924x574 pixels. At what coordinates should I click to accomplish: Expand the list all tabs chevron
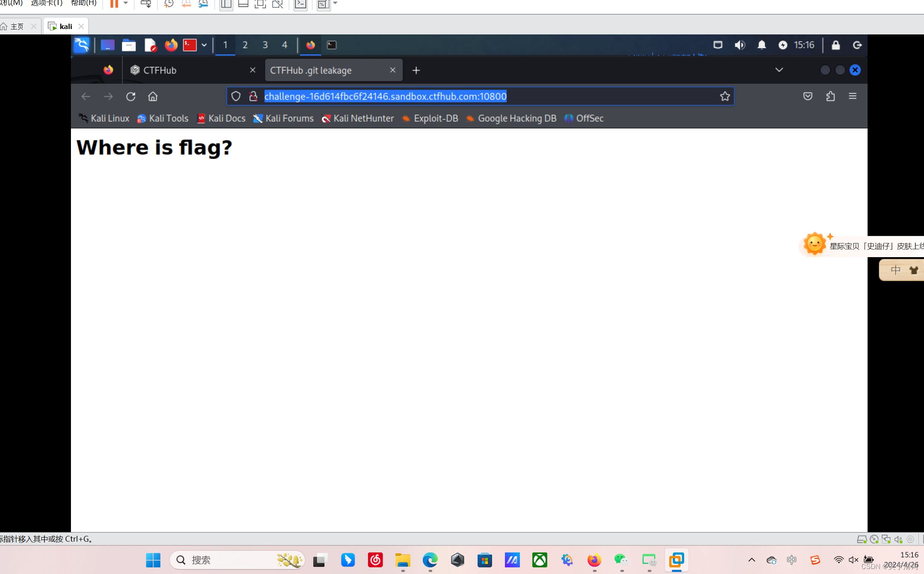click(x=779, y=70)
